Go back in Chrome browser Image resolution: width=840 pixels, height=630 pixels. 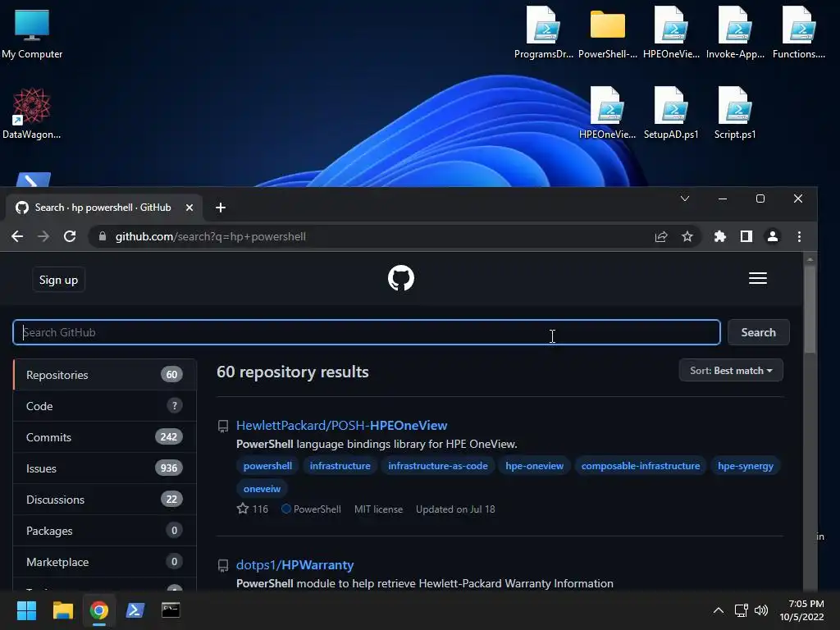pos(17,236)
